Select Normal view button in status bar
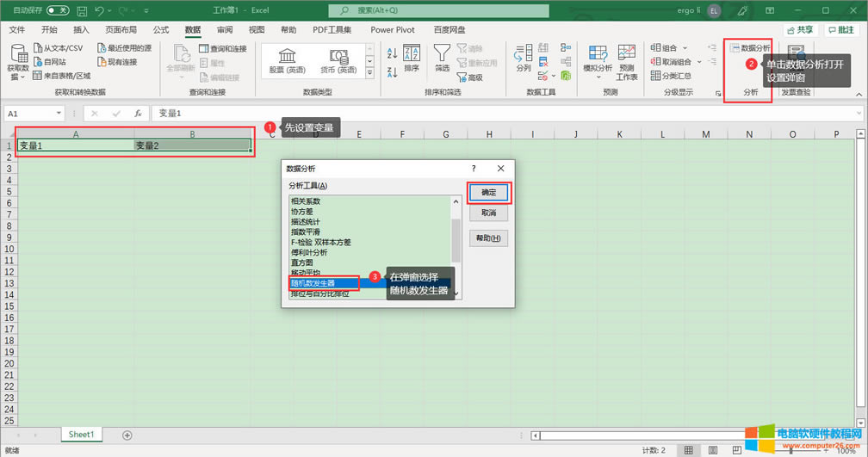This screenshot has height=457, width=868. point(688,450)
